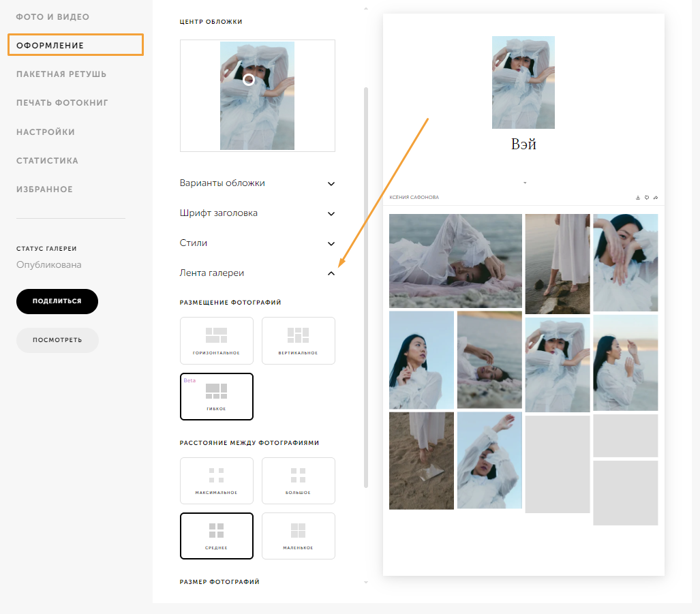The width and height of the screenshot is (700, 614).
Task: Open the wide photo of woman lying down
Action: (455, 260)
